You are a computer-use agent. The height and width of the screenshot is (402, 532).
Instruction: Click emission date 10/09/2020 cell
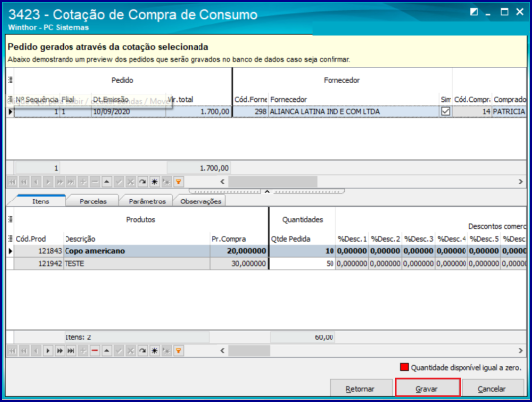129,111
